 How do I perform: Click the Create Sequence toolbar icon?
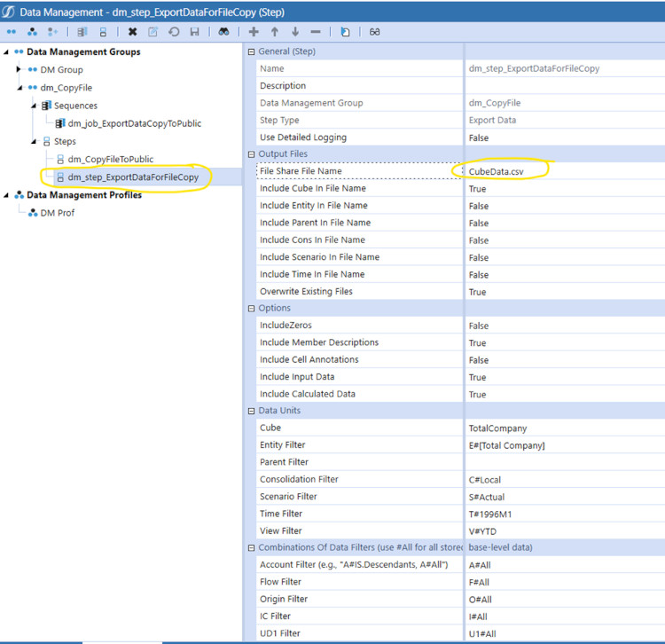point(82,32)
